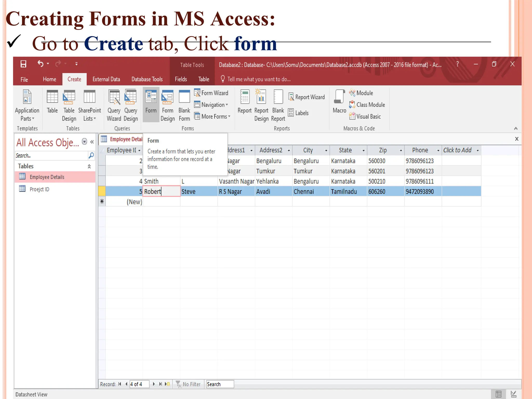
Task: Go to next record button
Action: pyautogui.click(x=154, y=384)
